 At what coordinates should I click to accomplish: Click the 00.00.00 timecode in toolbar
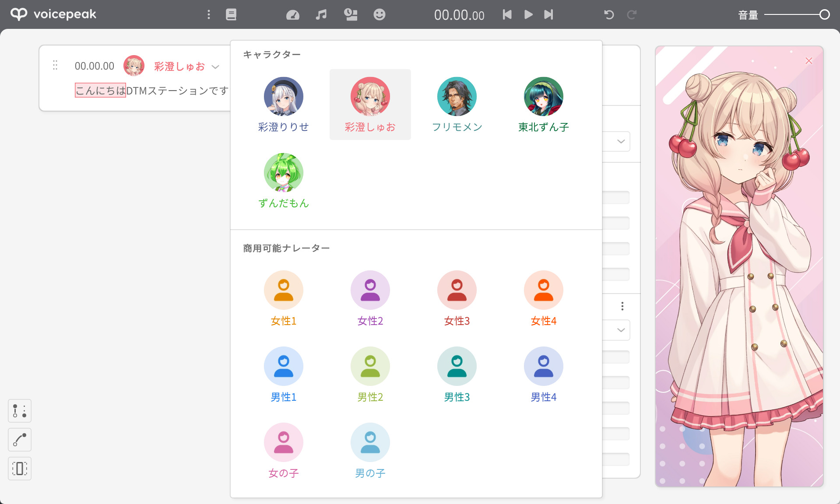click(459, 15)
